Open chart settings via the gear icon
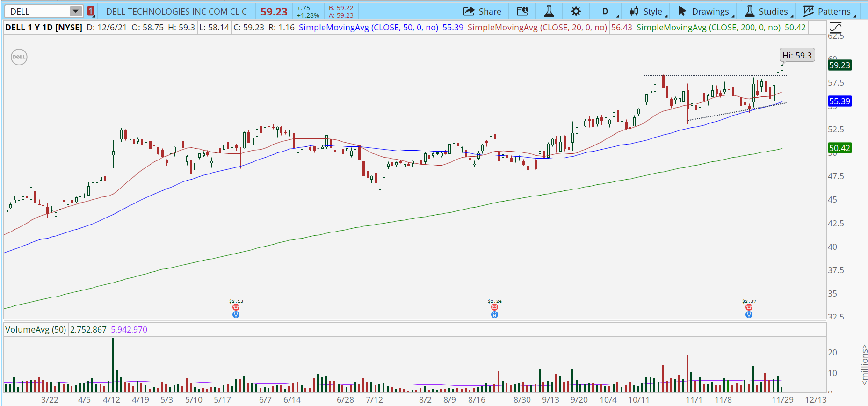 (576, 11)
